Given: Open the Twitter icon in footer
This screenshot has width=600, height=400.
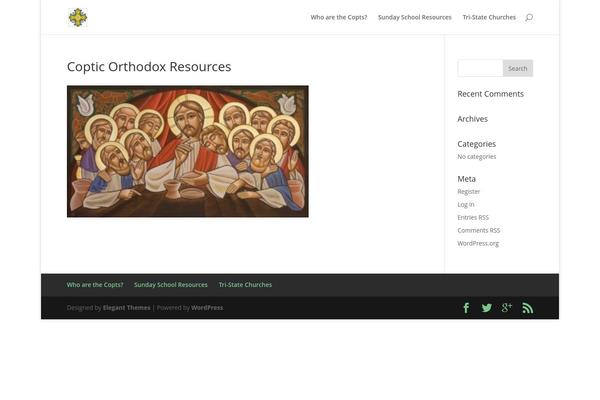Looking at the screenshot, I should pos(486,308).
